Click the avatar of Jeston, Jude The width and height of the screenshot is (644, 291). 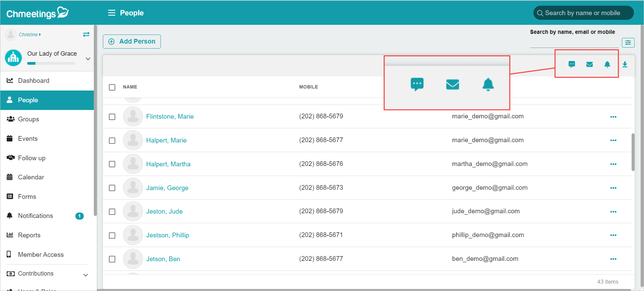pos(133,211)
